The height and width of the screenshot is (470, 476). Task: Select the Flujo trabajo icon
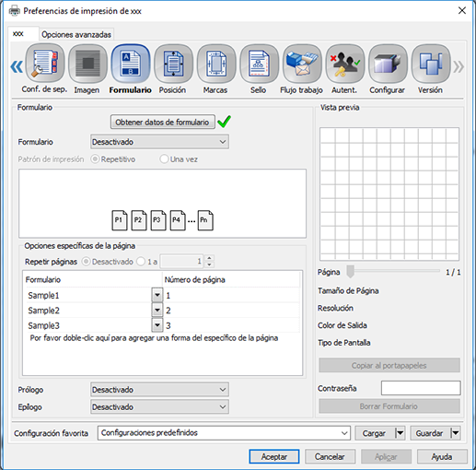click(302, 64)
